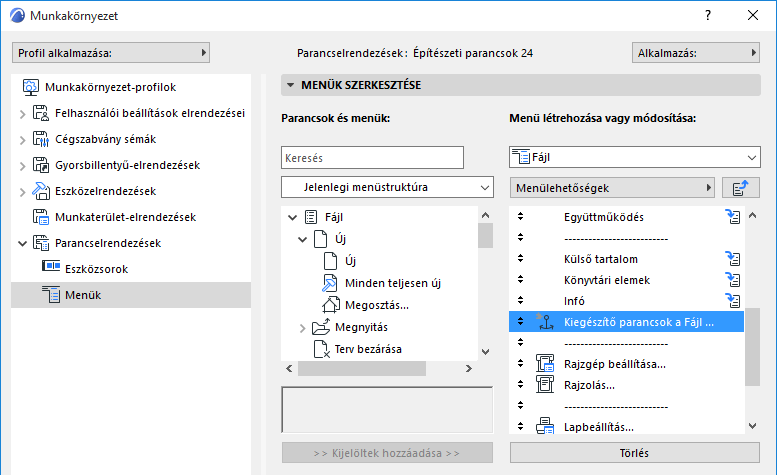Click the Lapbeállítás printer icon

(546, 427)
